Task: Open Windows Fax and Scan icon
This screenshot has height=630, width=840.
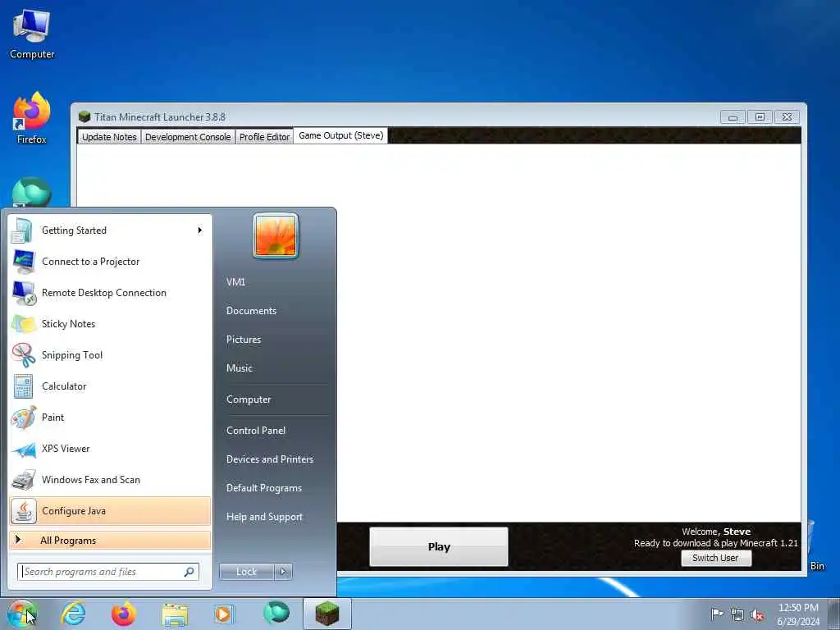Action: click(24, 480)
